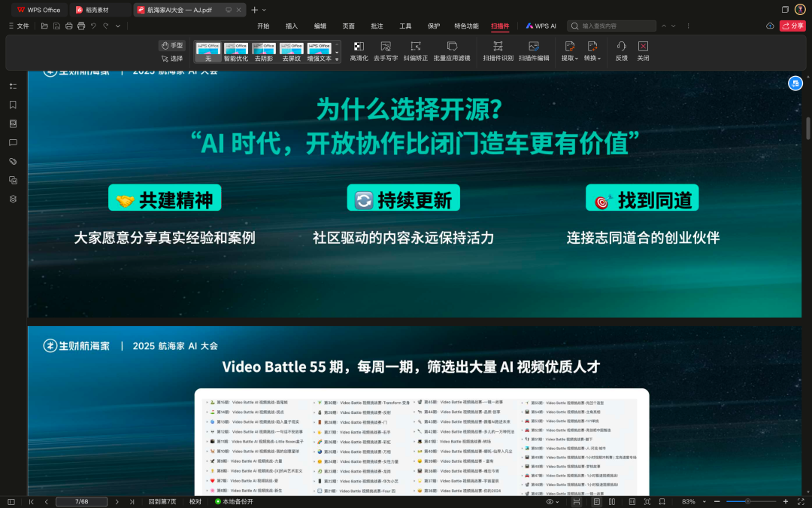
Task: Jump to the last page arrow
Action: (x=132, y=502)
